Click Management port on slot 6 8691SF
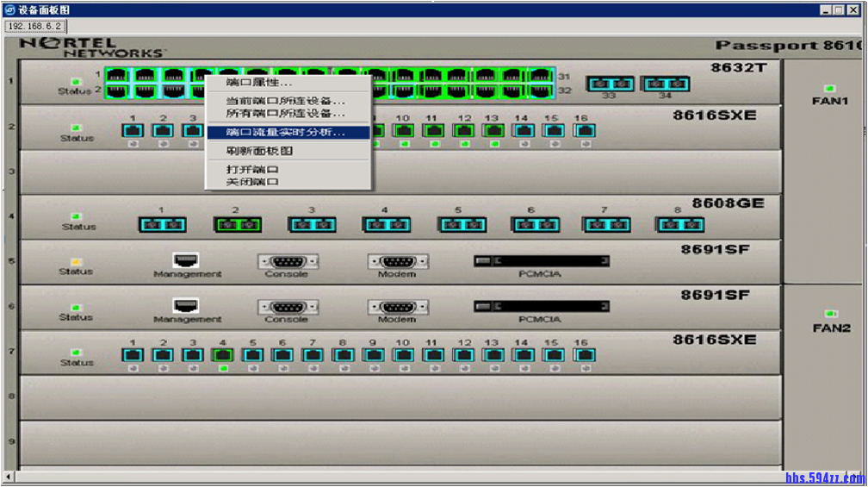The width and height of the screenshot is (868, 487). tap(185, 305)
